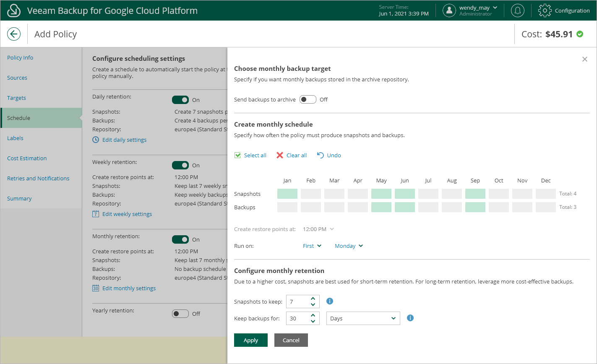Go to Policy Info step

click(20, 57)
